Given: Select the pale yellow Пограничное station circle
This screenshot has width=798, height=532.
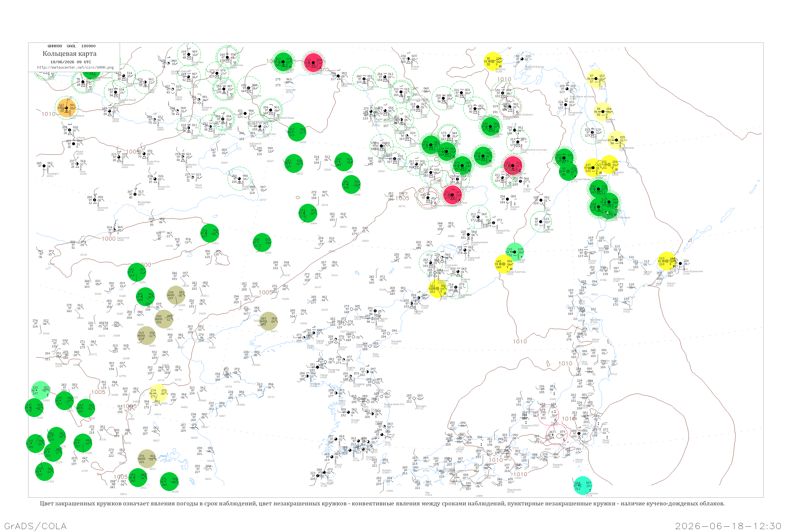Looking at the screenshot, I should click(617, 140).
